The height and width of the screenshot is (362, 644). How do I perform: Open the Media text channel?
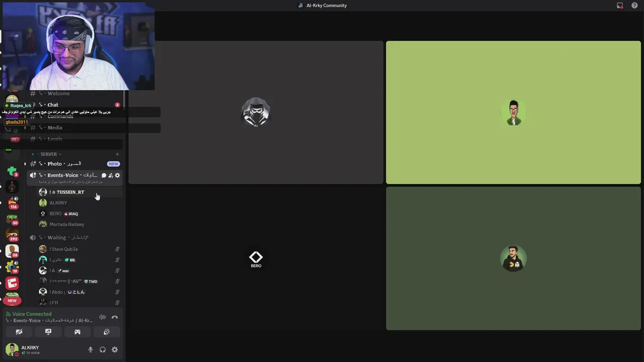point(75,128)
